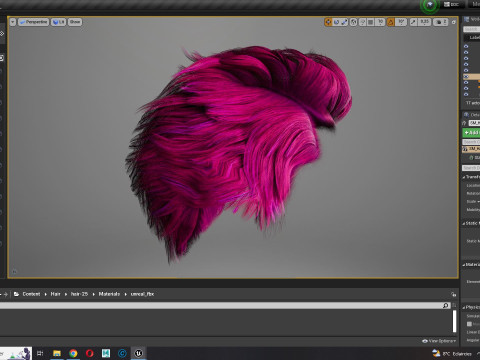Click content browser forward history arrow
480x360 pixels.
[x=5, y=294]
